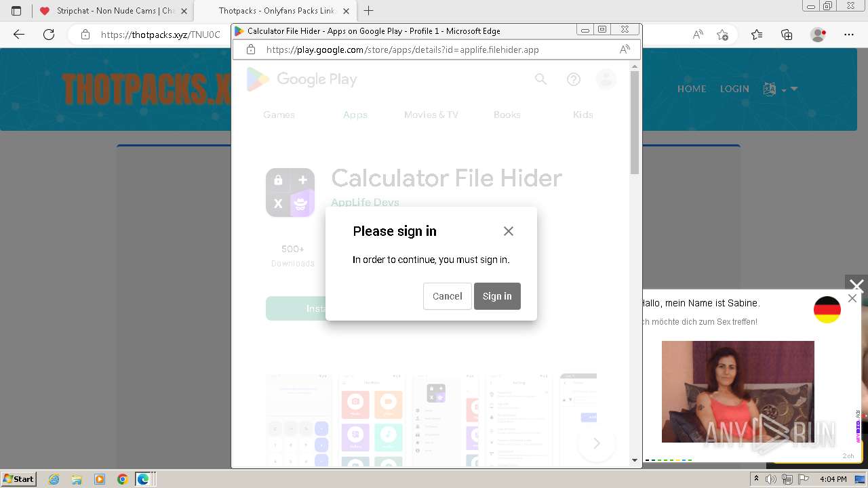Click the woman photo in ad
This screenshot has height=488, width=868.
point(738,392)
